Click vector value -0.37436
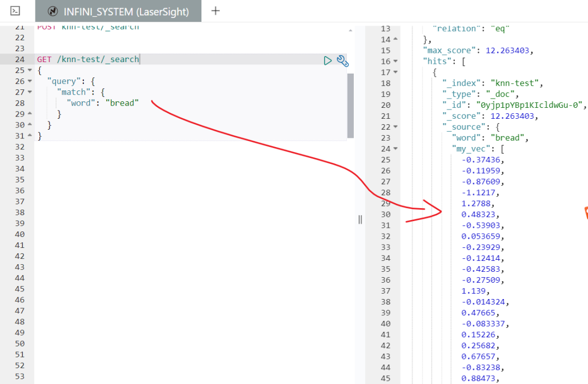 tap(481, 160)
